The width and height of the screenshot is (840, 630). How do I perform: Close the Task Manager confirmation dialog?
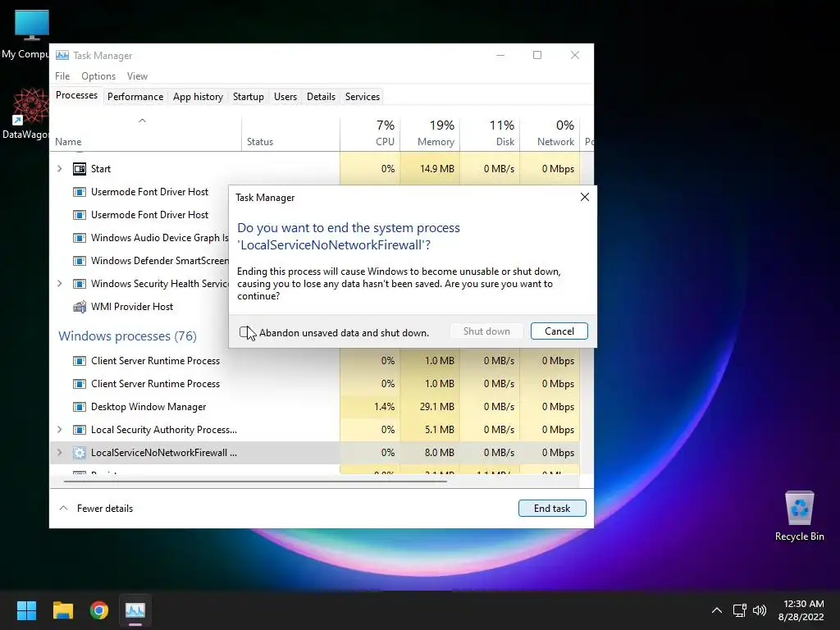pyautogui.click(x=584, y=197)
